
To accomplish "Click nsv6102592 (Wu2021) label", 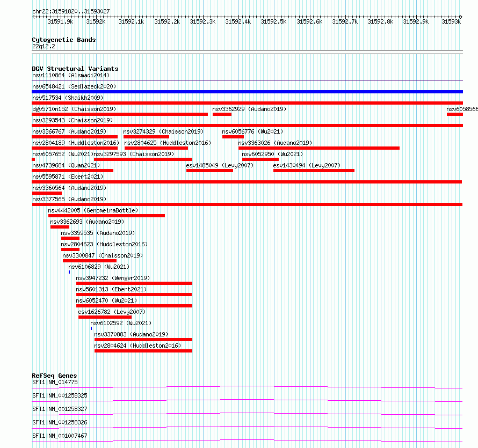I will (121, 323).
